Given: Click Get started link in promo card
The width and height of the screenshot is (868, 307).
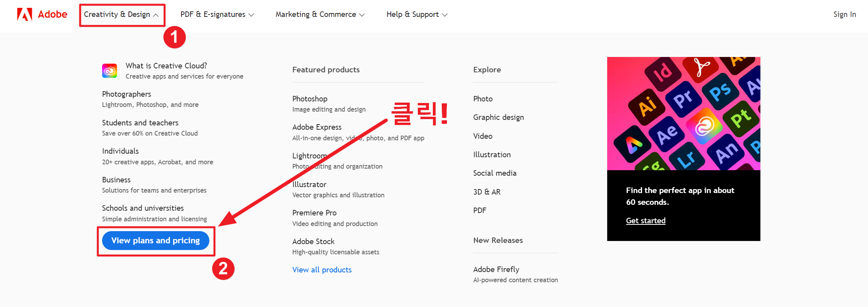Looking at the screenshot, I should click(646, 221).
